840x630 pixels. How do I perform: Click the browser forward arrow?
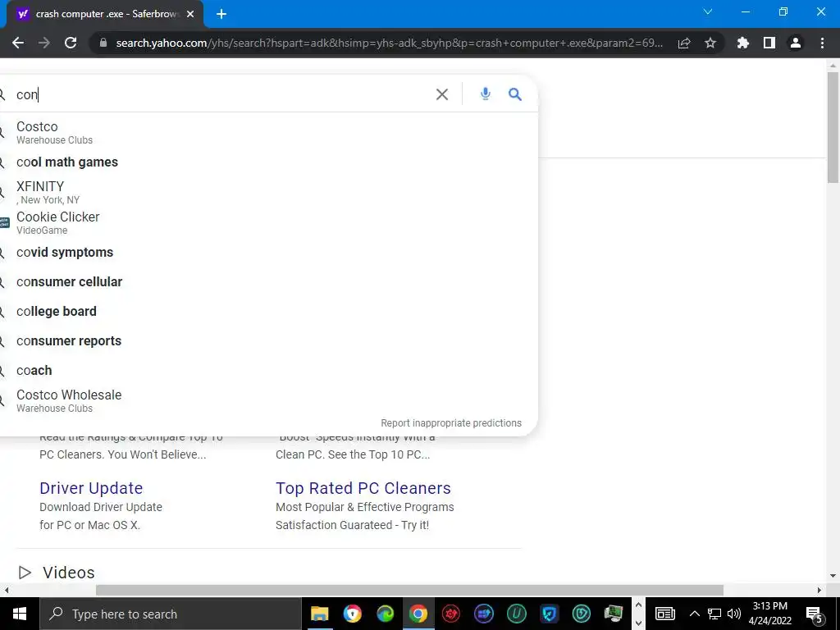[44, 43]
